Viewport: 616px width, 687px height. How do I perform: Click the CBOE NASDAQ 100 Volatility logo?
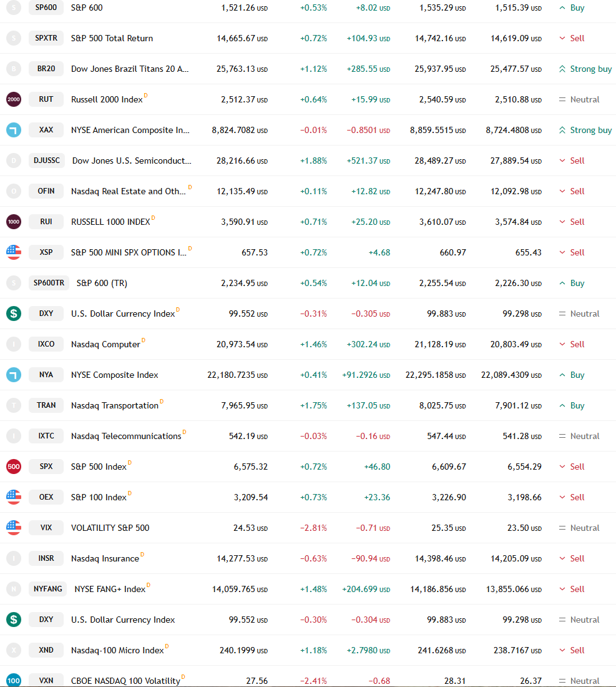(x=14, y=680)
